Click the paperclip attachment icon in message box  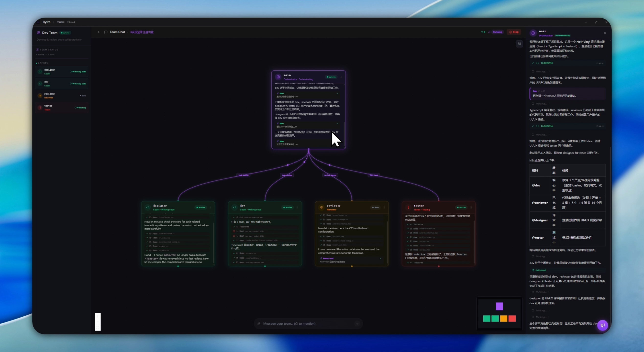coord(259,323)
